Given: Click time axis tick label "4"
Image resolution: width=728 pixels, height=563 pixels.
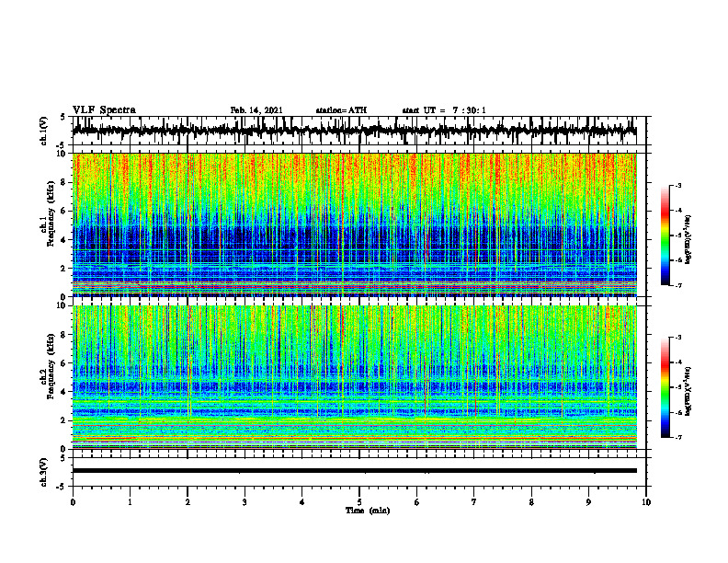Looking at the screenshot, I should tap(302, 502).
